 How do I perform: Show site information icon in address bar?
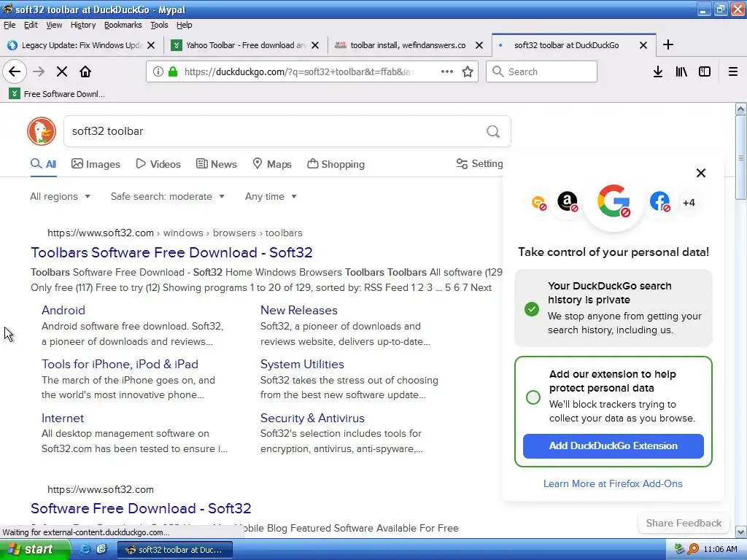pyautogui.click(x=158, y=71)
